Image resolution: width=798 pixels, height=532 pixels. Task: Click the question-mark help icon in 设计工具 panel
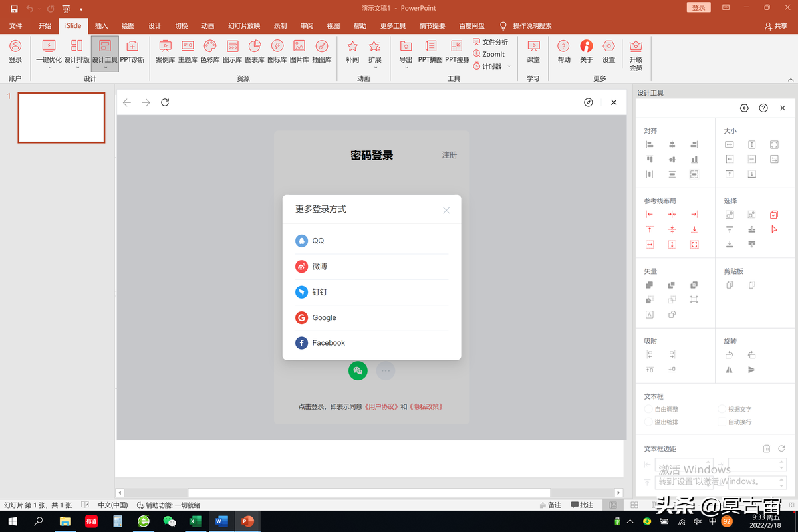(763, 108)
